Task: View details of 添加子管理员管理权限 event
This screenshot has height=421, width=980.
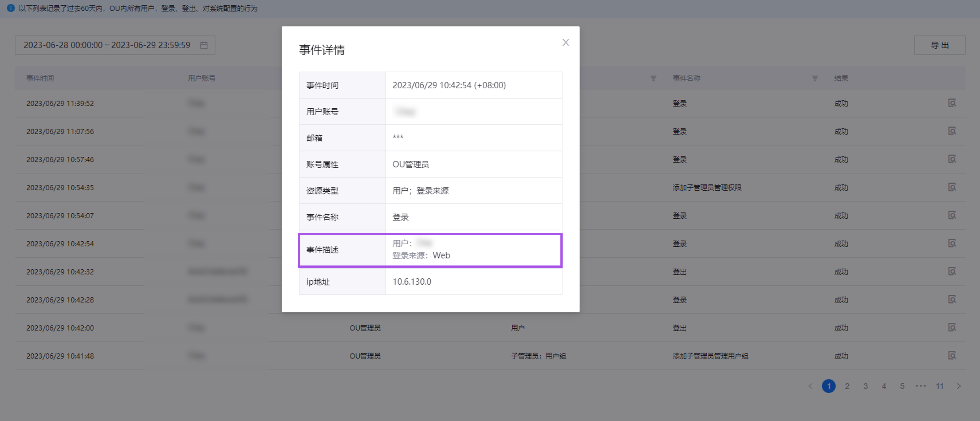Action: tap(952, 187)
